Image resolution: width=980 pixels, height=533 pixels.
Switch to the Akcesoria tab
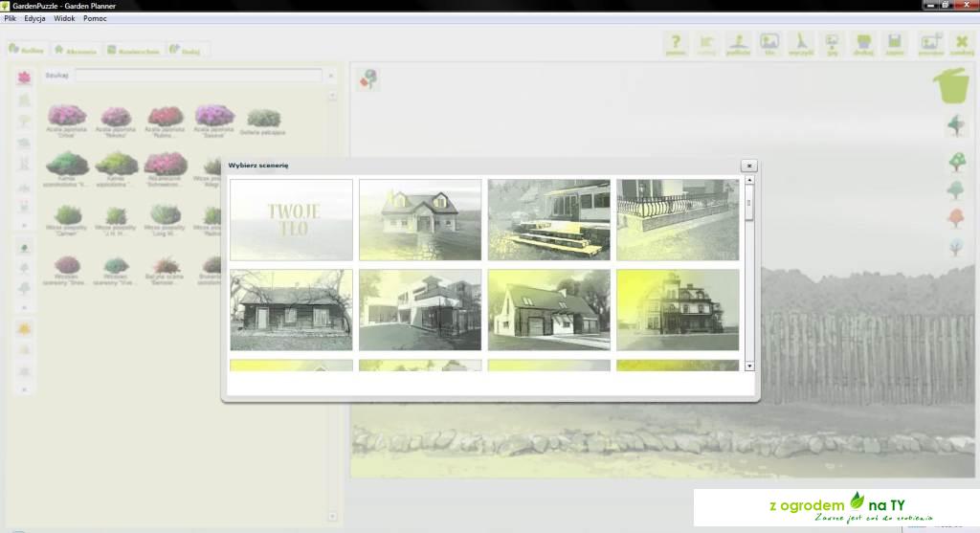(x=77, y=50)
